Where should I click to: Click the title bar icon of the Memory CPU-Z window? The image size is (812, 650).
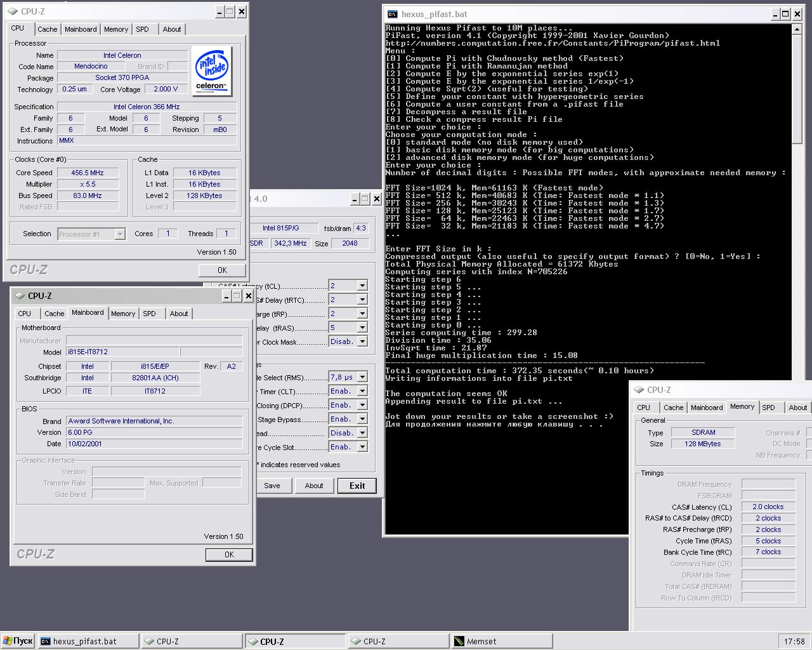point(639,390)
